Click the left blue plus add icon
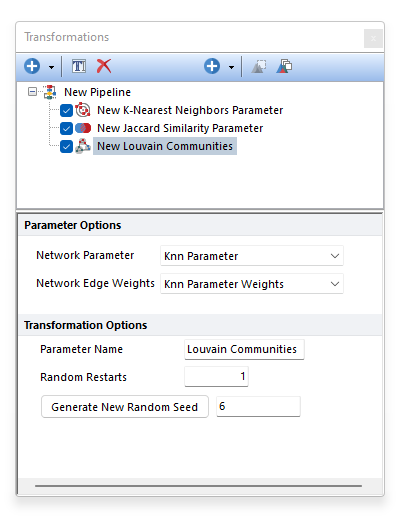 (x=32, y=66)
